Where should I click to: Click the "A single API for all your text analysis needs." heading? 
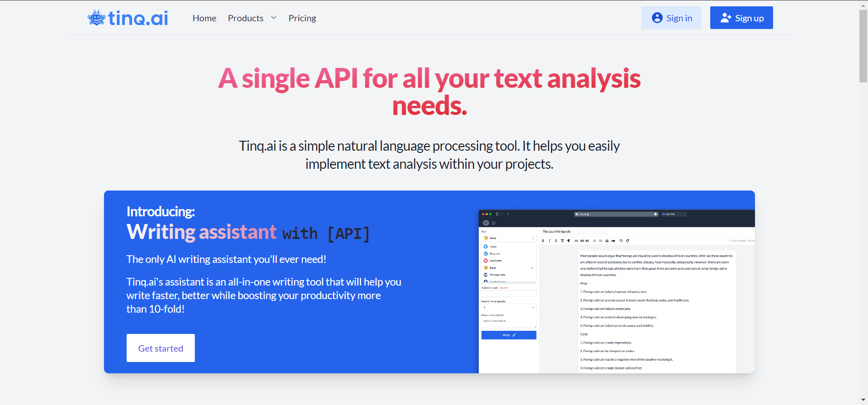(x=429, y=92)
